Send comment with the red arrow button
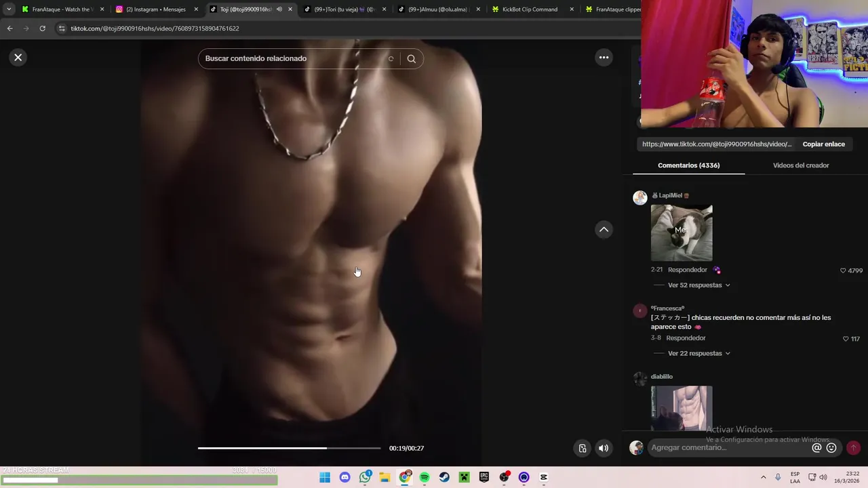868x488 pixels. point(853,447)
